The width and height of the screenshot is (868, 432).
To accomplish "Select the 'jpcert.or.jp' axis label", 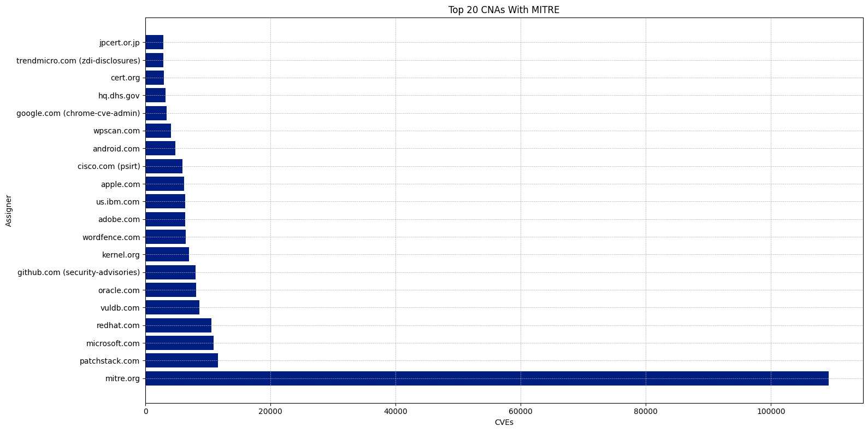I will [x=120, y=43].
